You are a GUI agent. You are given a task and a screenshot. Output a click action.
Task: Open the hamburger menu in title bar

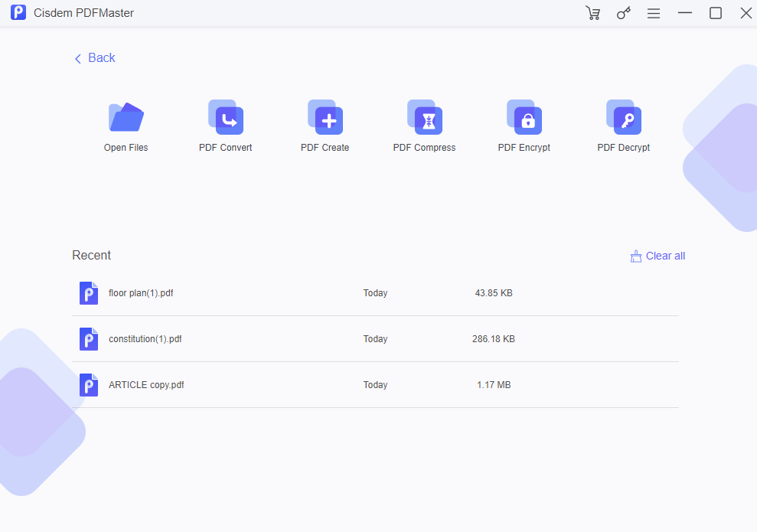click(654, 13)
